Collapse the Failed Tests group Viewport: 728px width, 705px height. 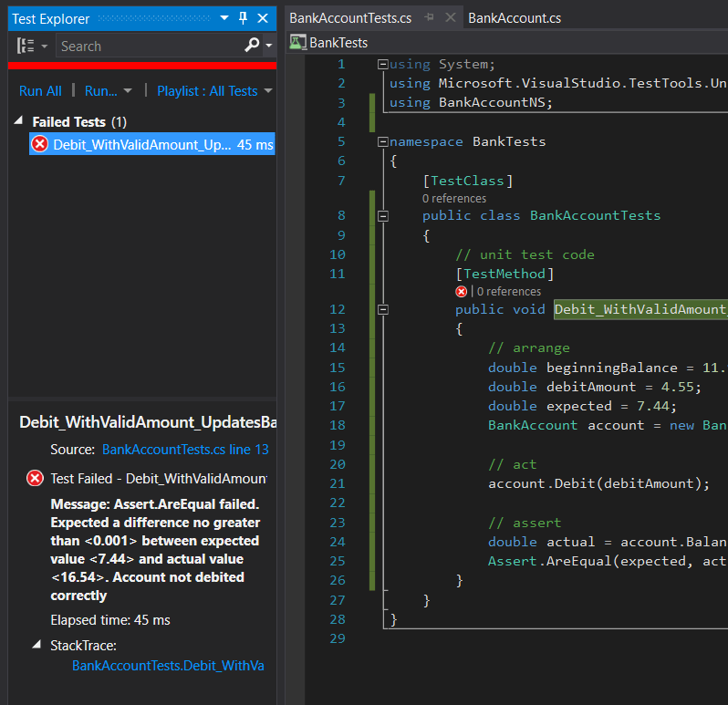[18, 121]
